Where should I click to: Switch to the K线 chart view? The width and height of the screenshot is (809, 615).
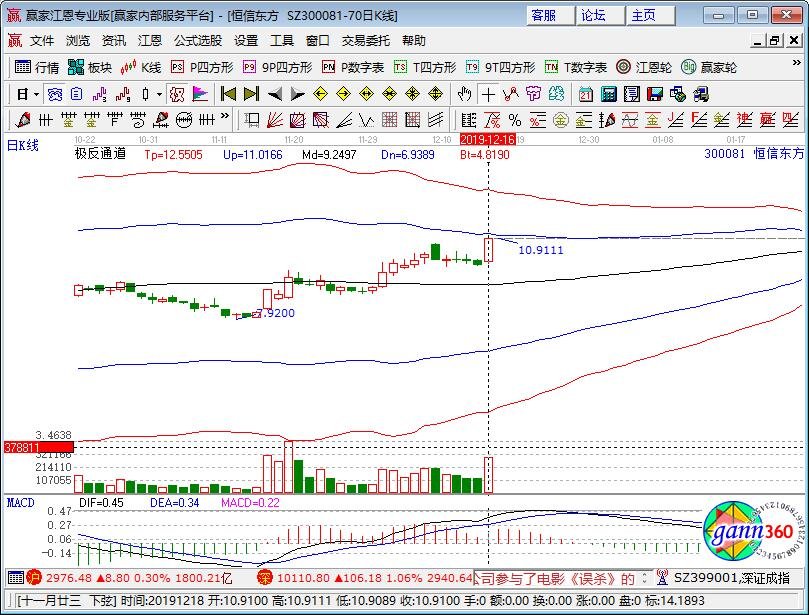point(141,67)
